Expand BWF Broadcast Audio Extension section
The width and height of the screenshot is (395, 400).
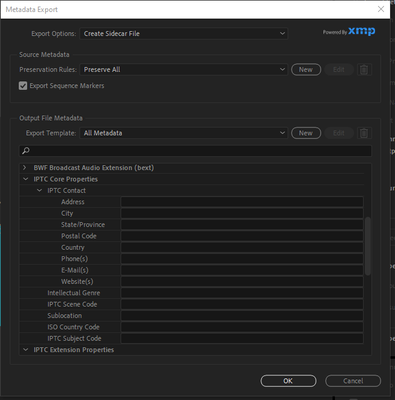click(25, 168)
